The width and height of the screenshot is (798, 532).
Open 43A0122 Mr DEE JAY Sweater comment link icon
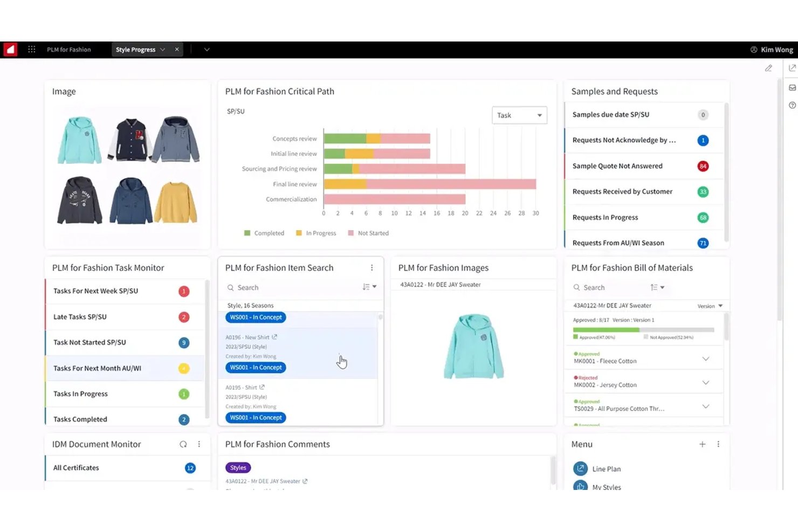[x=305, y=481]
